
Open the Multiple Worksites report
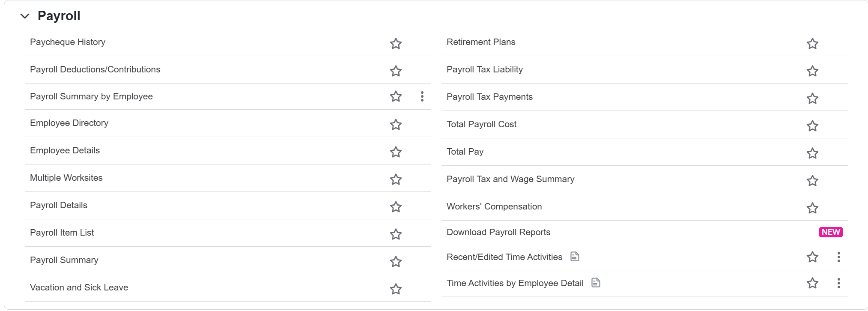pyautogui.click(x=66, y=178)
